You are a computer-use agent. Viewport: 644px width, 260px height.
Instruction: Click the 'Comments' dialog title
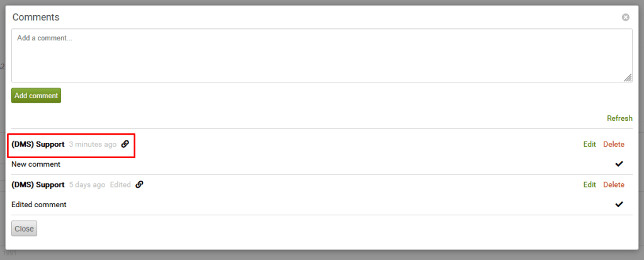click(x=36, y=18)
